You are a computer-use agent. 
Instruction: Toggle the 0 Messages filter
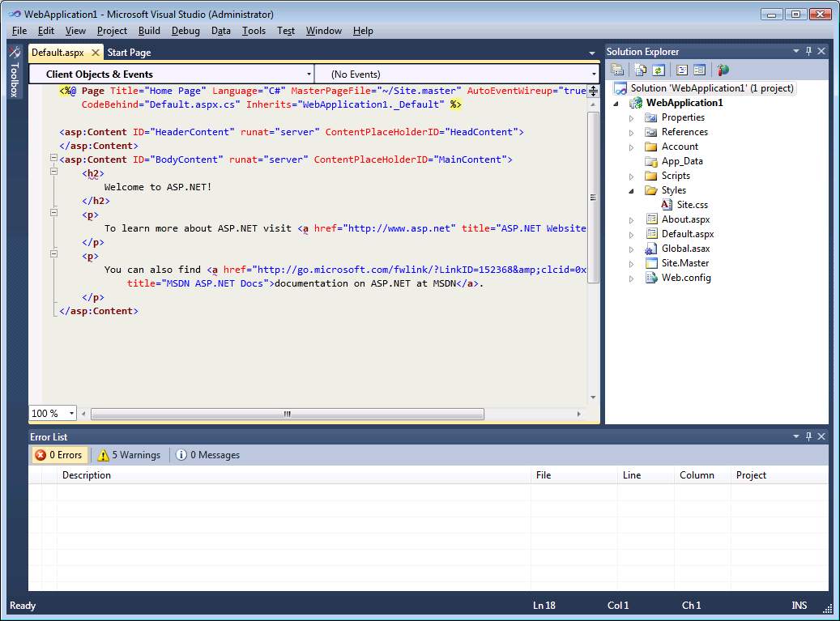click(x=208, y=455)
